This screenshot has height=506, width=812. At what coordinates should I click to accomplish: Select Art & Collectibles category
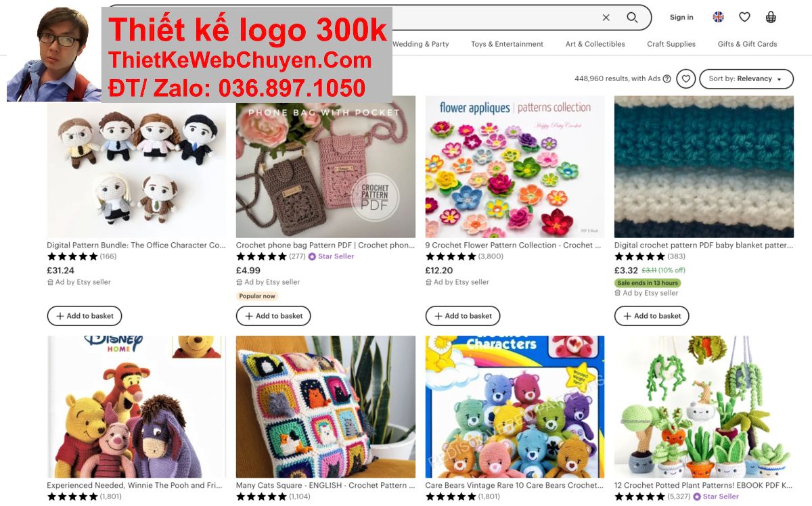tap(595, 44)
